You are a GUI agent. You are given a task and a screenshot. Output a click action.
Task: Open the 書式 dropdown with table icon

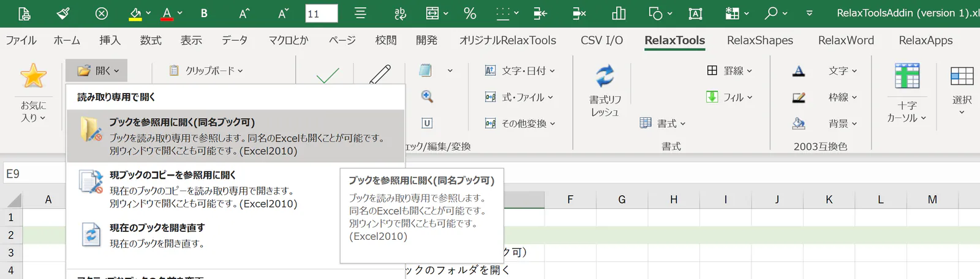coord(662,124)
